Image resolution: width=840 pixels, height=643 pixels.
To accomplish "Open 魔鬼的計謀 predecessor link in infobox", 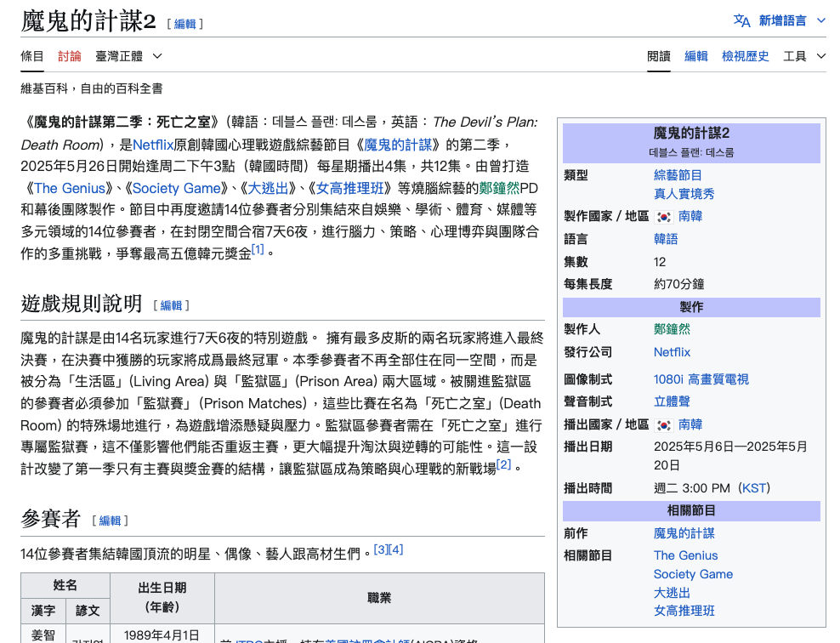I will (x=684, y=533).
